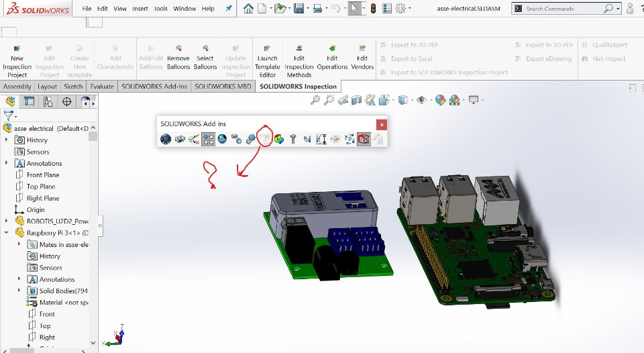Expand the ROBOTIS_U2D2_Power component node
Screen dimensions: 644x353
click(6, 221)
